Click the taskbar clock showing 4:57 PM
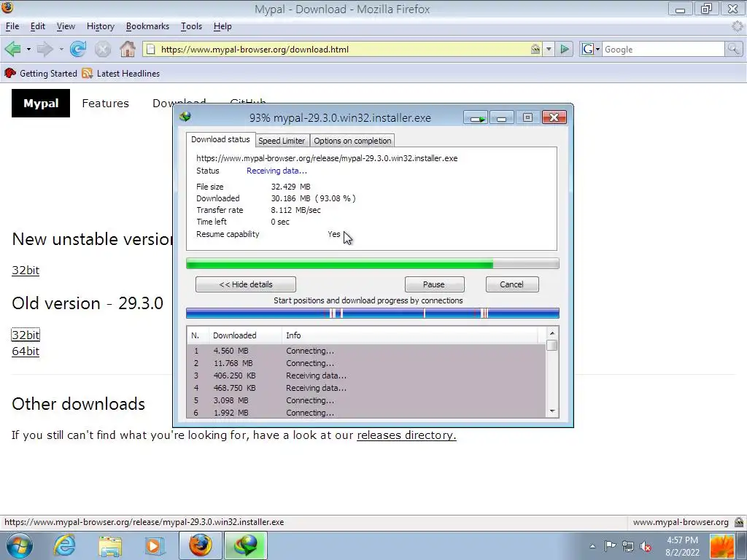Viewport: 747px width, 560px height. pos(682,546)
